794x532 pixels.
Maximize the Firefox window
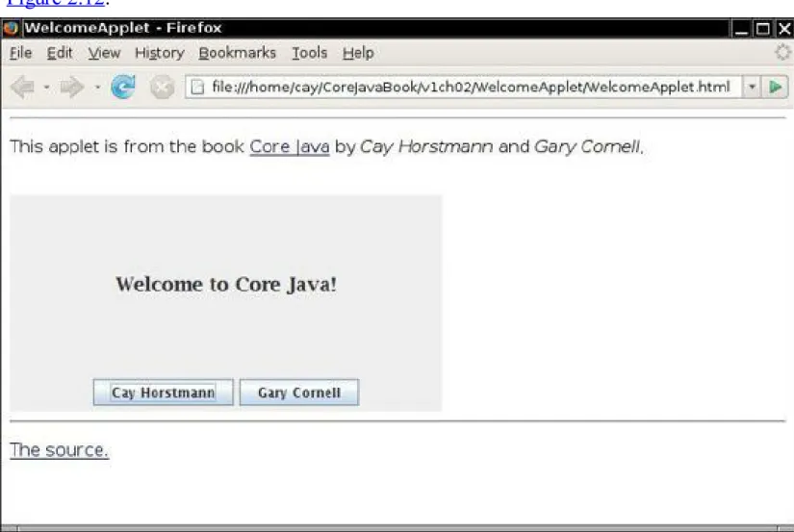coord(762,28)
